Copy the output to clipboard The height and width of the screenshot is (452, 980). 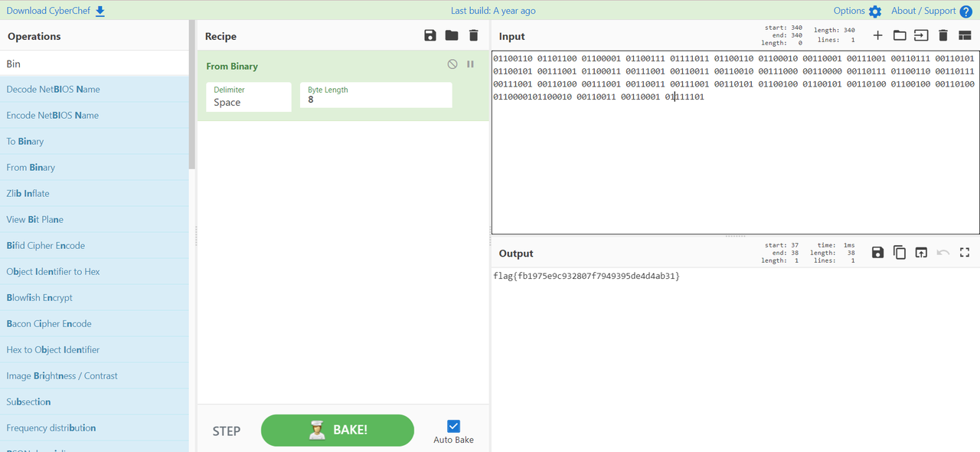pyautogui.click(x=900, y=253)
